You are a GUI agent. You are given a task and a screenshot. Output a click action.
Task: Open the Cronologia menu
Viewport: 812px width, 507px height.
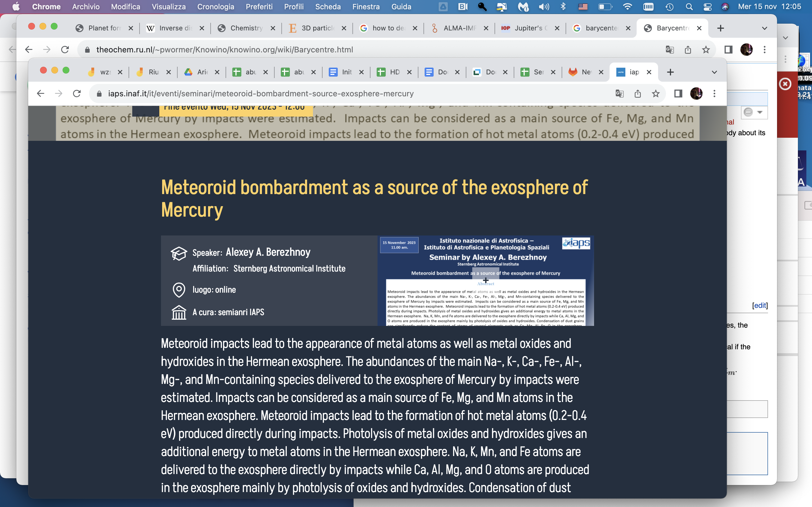(215, 7)
